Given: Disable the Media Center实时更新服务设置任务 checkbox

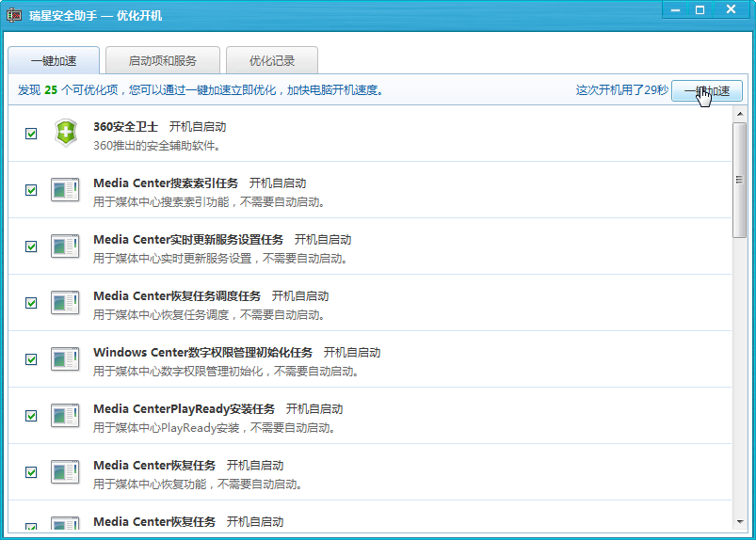Looking at the screenshot, I should tap(31, 246).
